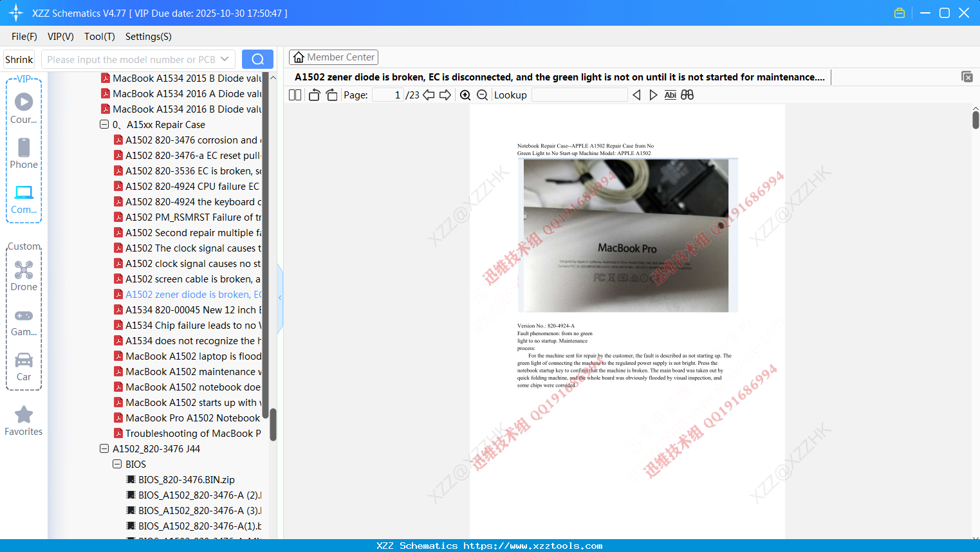This screenshot has height=552, width=980.
Task: Click the binoculars search icon
Action: click(x=687, y=95)
